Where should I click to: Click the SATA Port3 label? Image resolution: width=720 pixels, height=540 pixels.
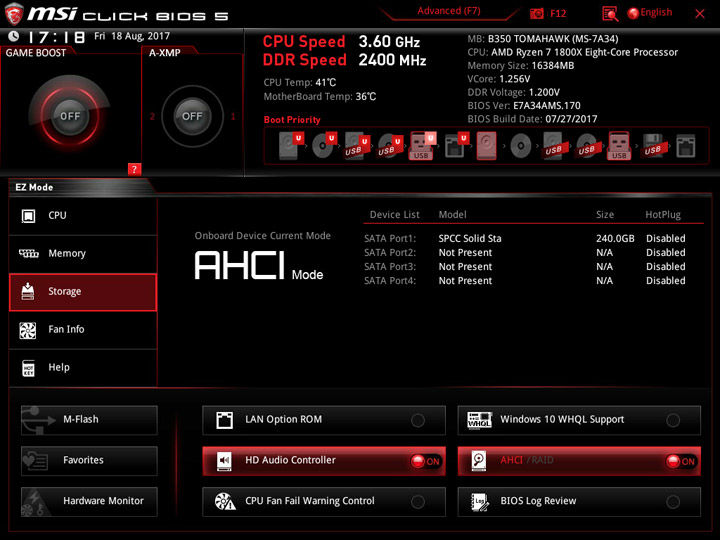[x=390, y=267]
